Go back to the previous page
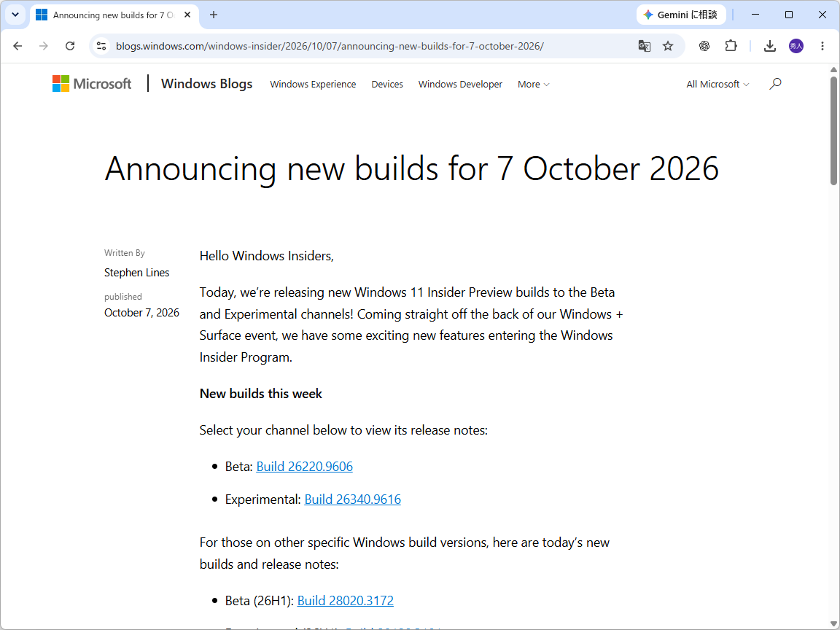840x630 pixels. [x=17, y=46]
